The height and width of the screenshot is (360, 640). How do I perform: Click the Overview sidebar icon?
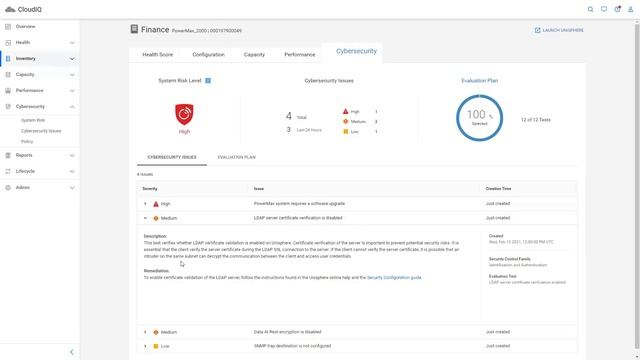pyautogui.click(x=8, y=27)
